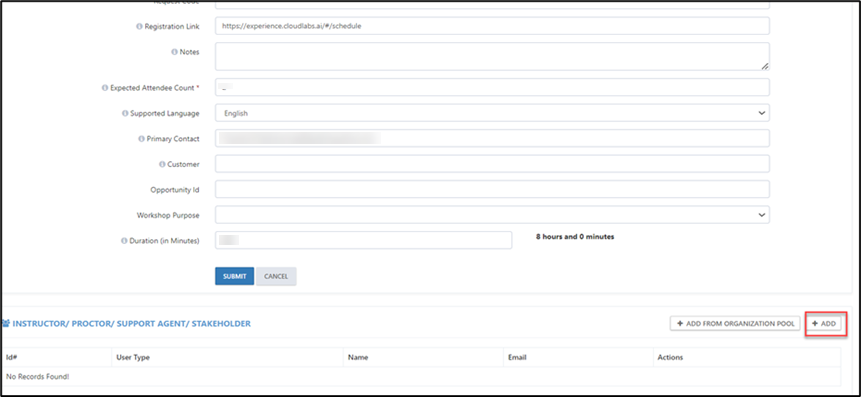
Task: Click the Supported Language dropdown chevron arrow
Action: (x=762, y=113)
